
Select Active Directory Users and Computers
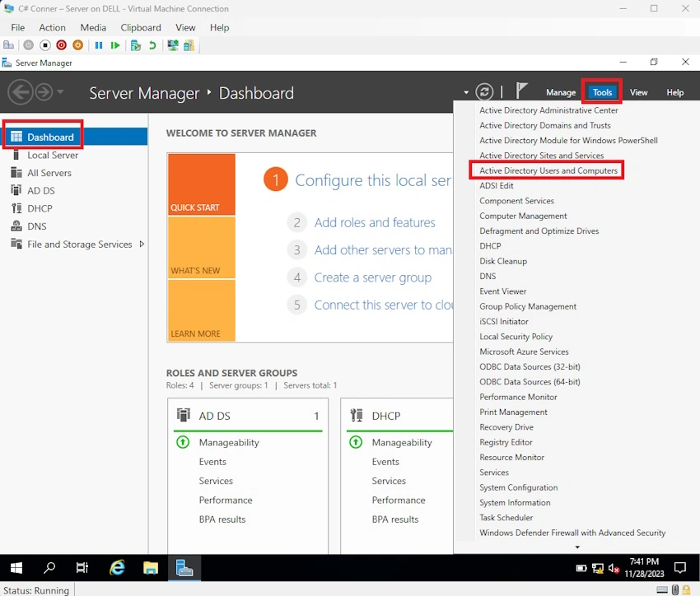(x=548, y=170)
